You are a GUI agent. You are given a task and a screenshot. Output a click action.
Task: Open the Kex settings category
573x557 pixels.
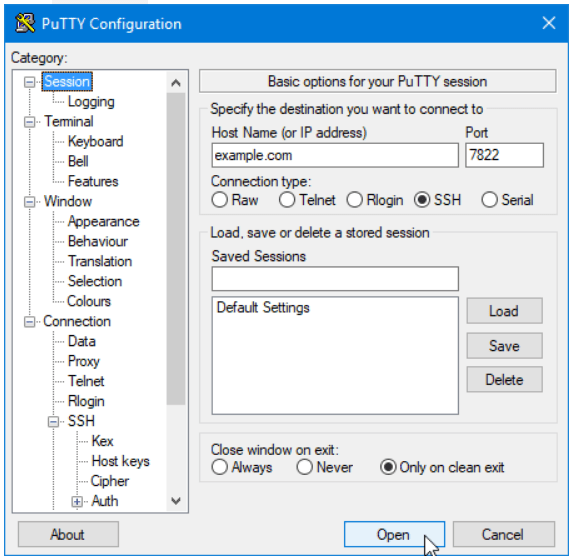(x=102, y=441)
